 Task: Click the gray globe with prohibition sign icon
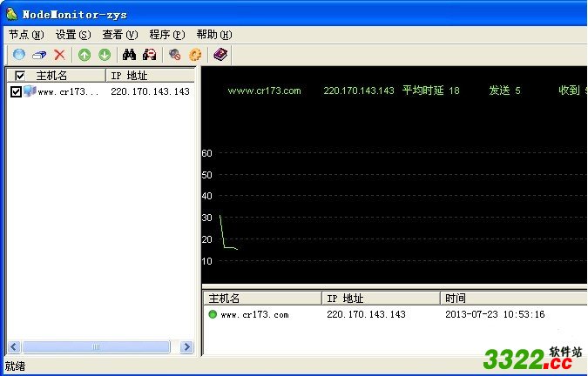pos(174,55)
